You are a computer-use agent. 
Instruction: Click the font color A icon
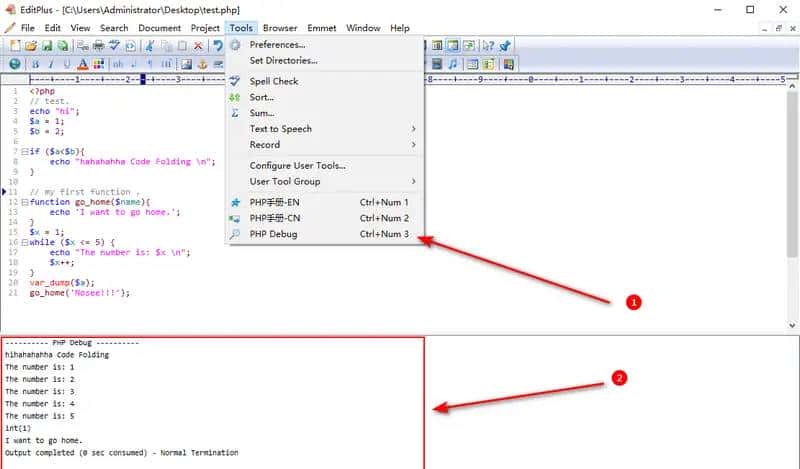pyautogui.click(x=83, y=64)
